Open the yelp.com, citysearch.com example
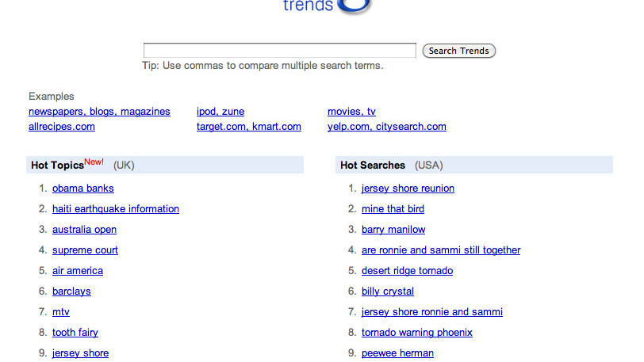This screenshot has width=644, height=362. click(x=387, y=127)
